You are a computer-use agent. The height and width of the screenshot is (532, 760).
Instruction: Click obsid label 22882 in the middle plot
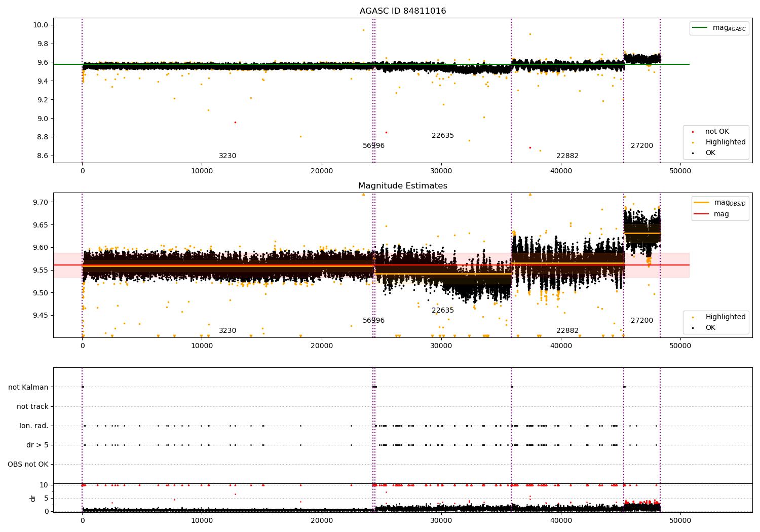tap(567, 331)
